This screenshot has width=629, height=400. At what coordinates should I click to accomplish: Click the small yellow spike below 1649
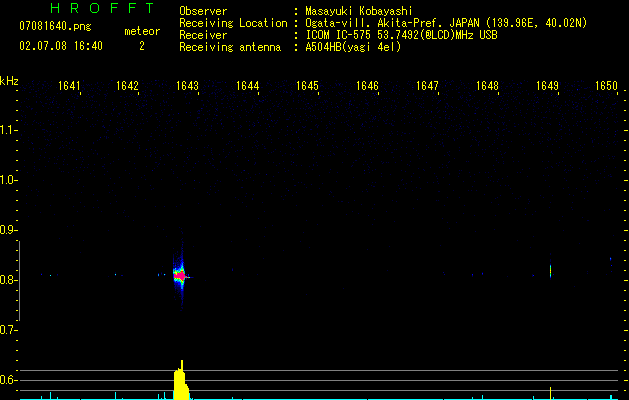550,393
